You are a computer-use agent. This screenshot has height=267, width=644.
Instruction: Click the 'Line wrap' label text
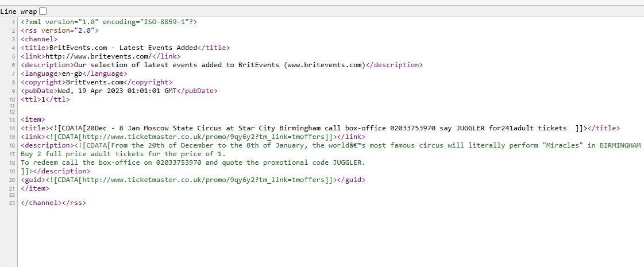pos(18,11)
